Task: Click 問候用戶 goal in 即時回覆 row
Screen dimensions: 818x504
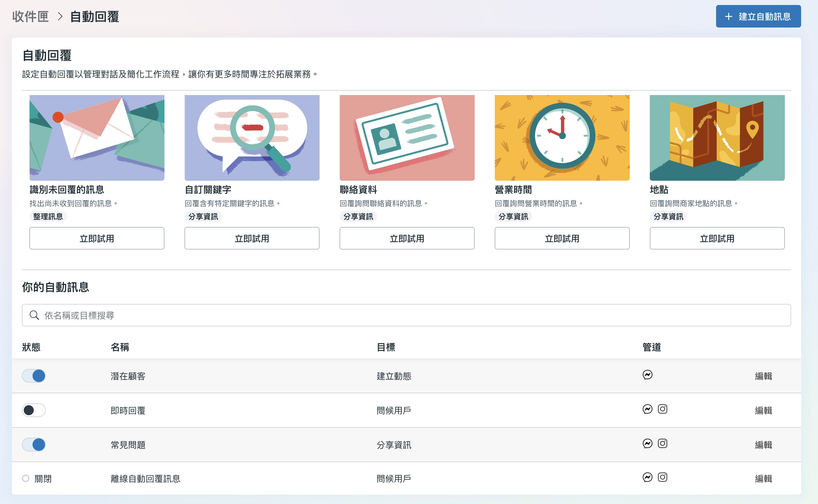Action: [394, 411]
